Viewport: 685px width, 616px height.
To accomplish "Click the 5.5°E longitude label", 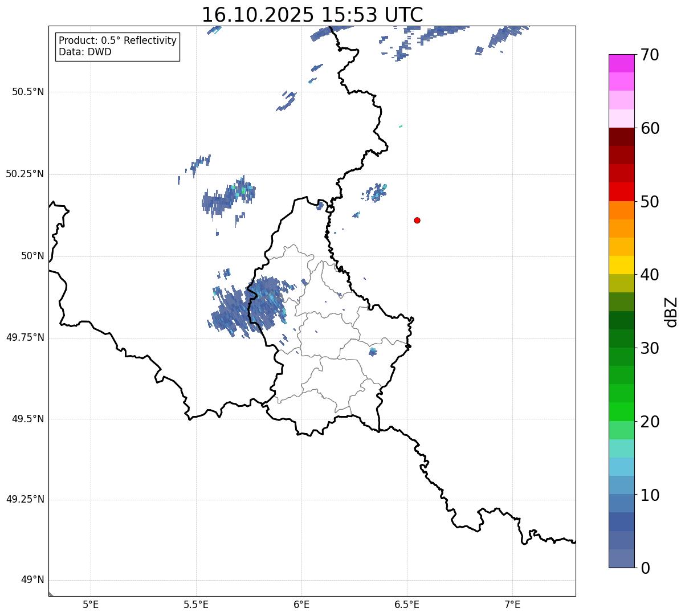I will (196, 604).
